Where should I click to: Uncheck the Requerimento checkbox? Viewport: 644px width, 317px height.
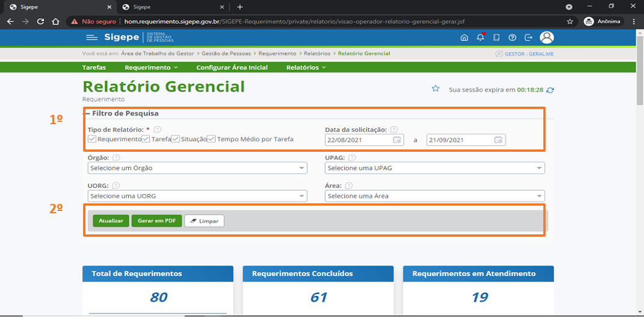pos(92,139)
